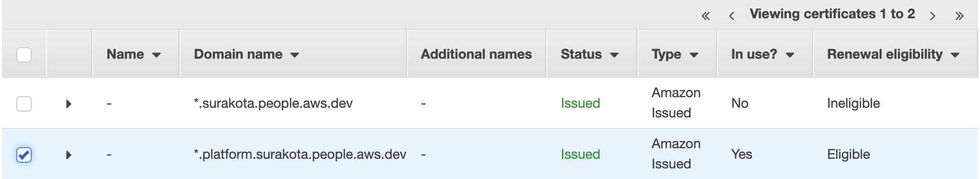Click the Additional names column header

476,54
